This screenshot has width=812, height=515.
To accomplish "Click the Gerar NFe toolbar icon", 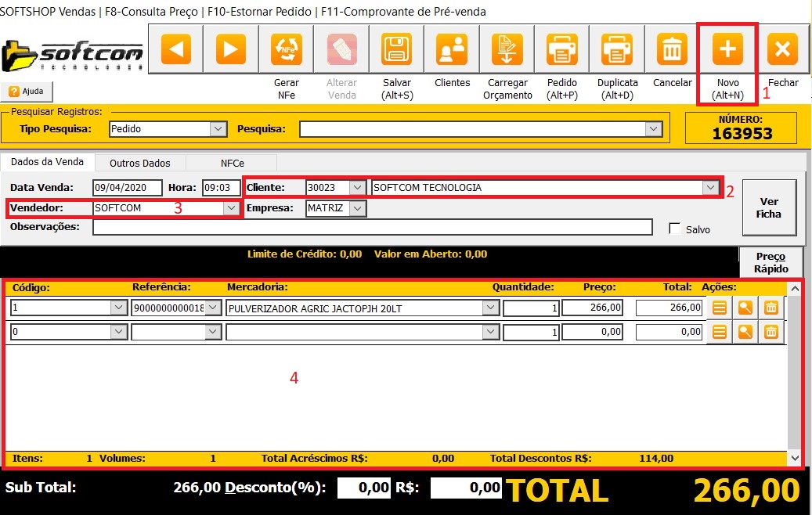I will pos(286,50).
